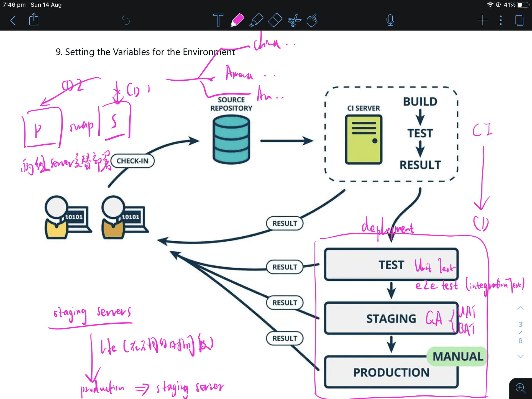Go to next page with down chevron
532x399 pixels.
tap(520, 357)
